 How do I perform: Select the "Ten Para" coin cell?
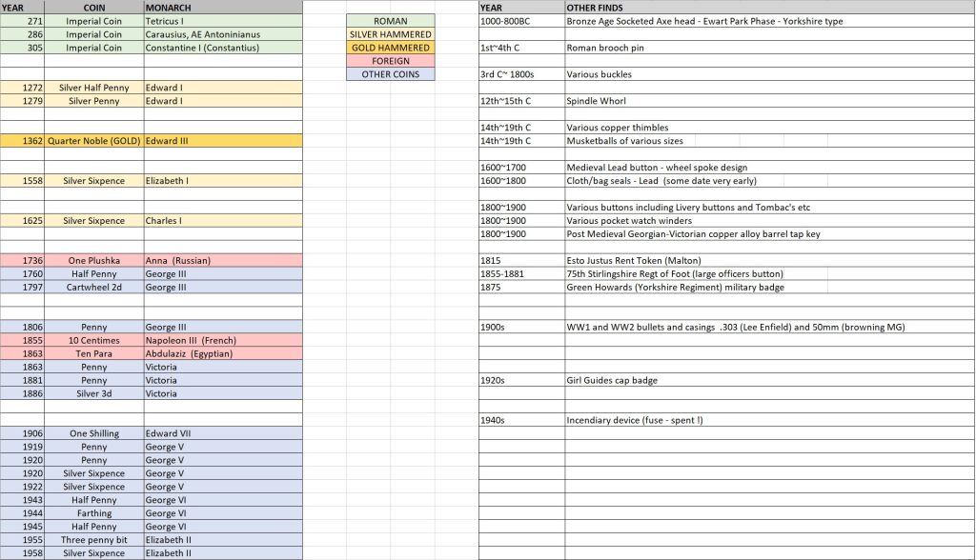point(94,353)
